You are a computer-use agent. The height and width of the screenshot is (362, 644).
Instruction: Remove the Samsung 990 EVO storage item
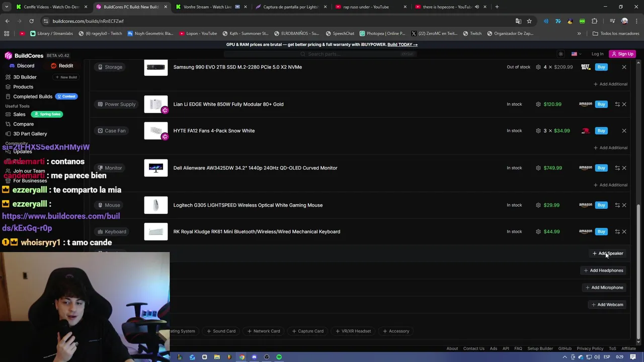pos(624,67)
